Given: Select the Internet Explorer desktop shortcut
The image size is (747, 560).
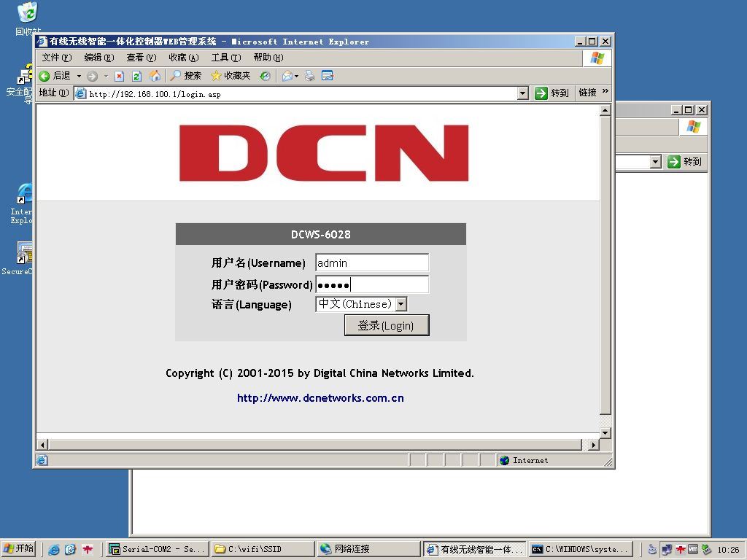Looking at the screenshot, I should 22,203.
